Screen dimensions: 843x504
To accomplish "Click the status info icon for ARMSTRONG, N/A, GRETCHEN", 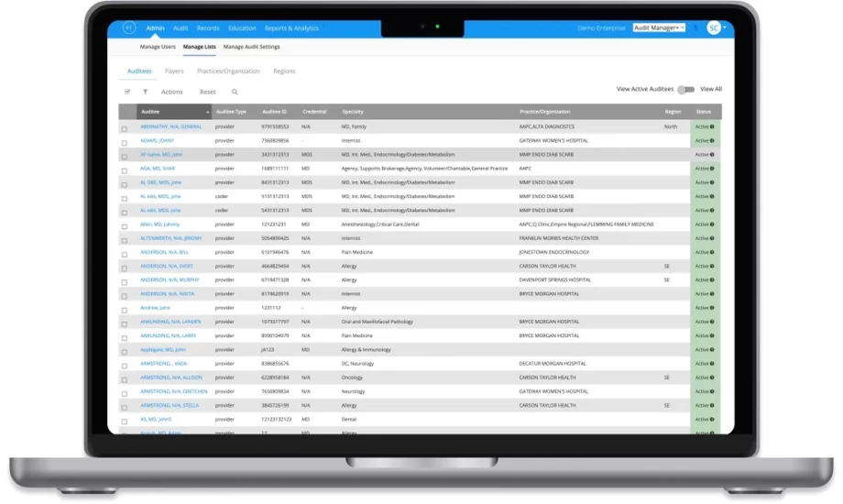I will [712, 391].
